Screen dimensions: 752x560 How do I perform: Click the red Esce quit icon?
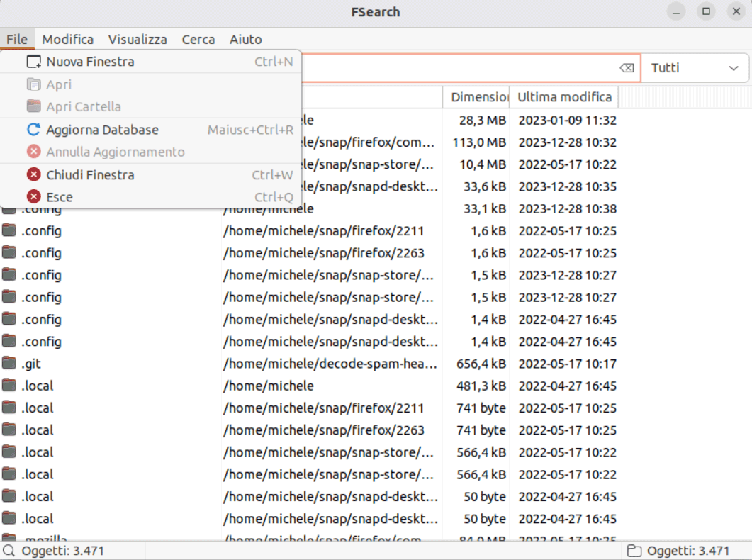pyautogui.click(x=33, y=197)
